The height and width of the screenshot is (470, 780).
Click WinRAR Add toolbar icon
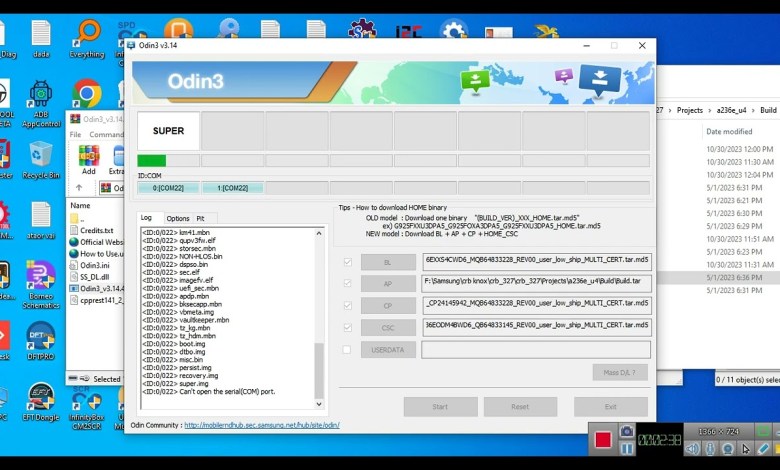[89, 160]
